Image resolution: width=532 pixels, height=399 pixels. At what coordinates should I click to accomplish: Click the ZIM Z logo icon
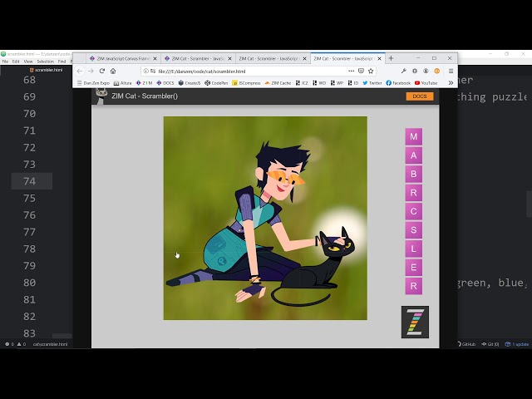point(415,322)
